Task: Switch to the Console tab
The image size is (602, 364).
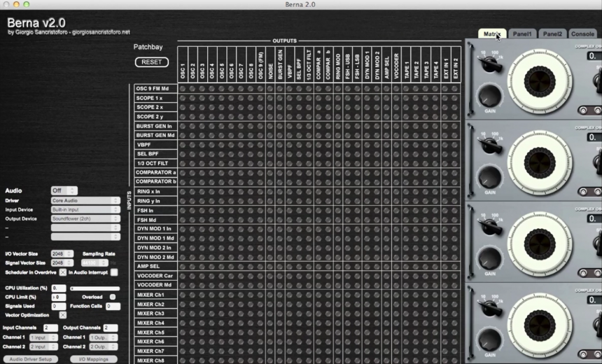Action: coord(582,34)
